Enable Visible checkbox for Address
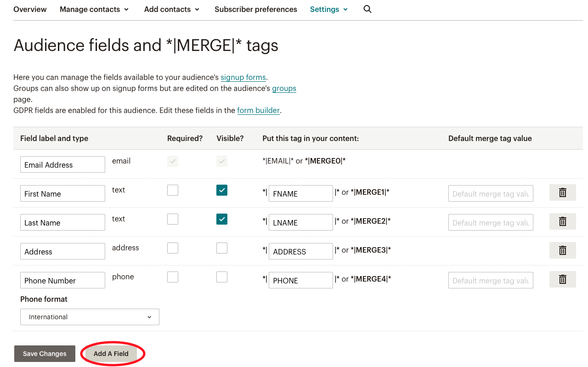The image size is (588, 367). [x=222, y=248]
